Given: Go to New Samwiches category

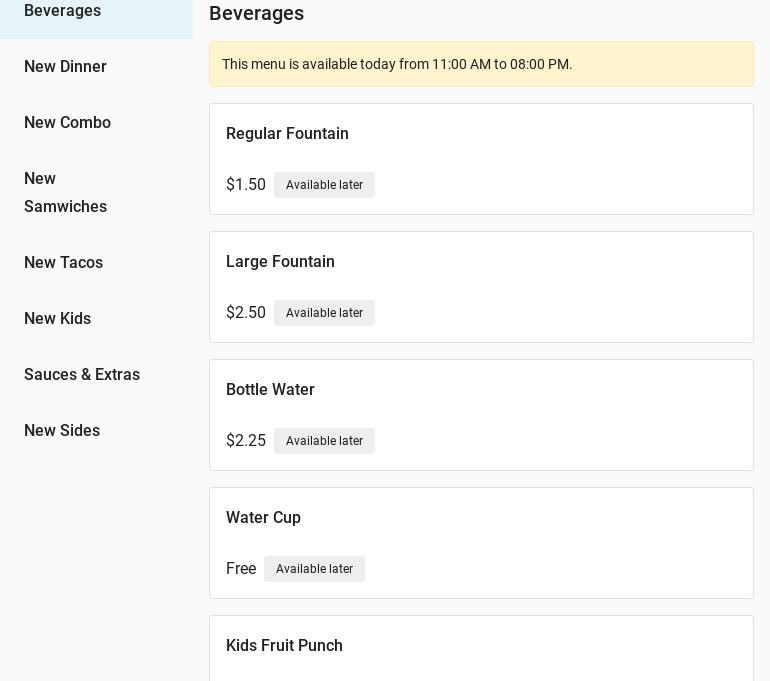Looking at the screenshot, I should point(65,193).
